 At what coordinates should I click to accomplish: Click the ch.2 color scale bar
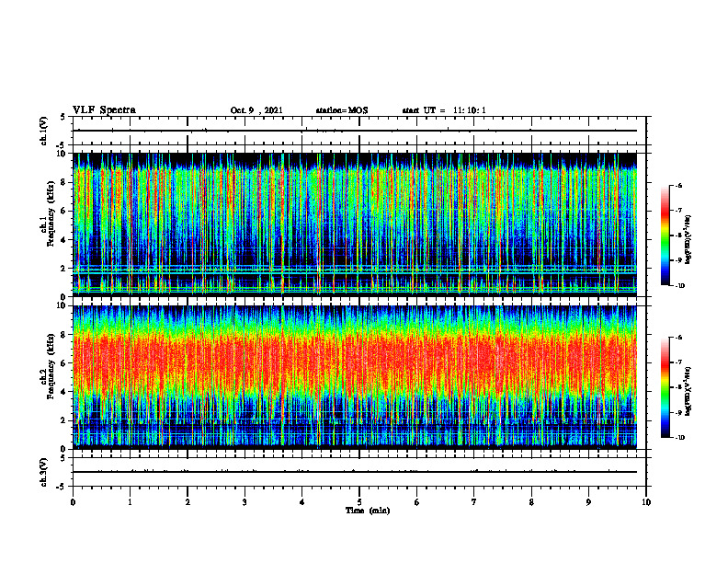pyautogui.click(x=665, y=387)
